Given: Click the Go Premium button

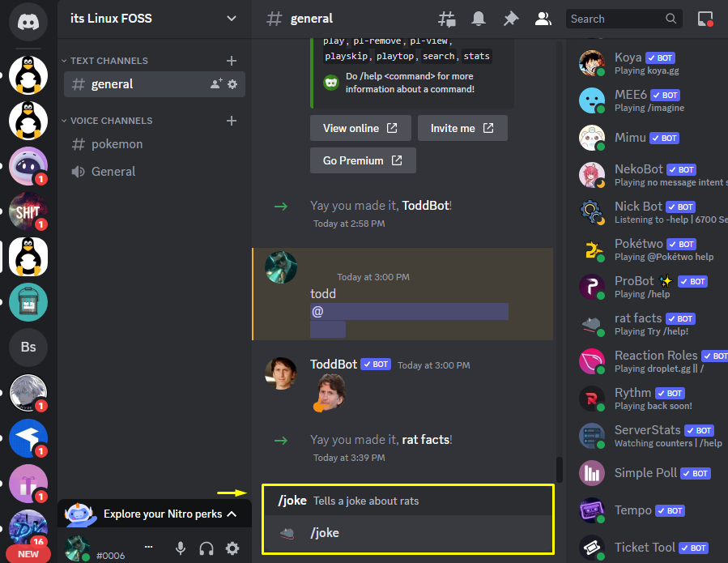Looking at the screenshot, I should click(x=363, y=160).
